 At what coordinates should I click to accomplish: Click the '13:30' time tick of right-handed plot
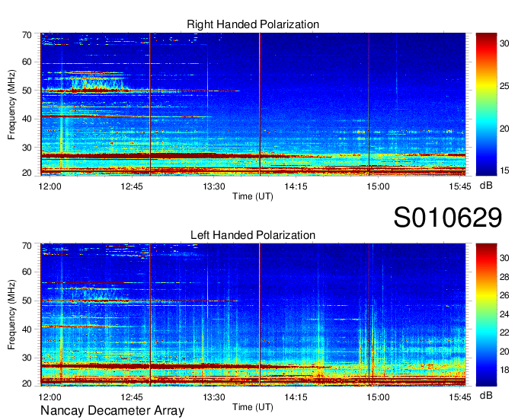(x=214, y=186)
